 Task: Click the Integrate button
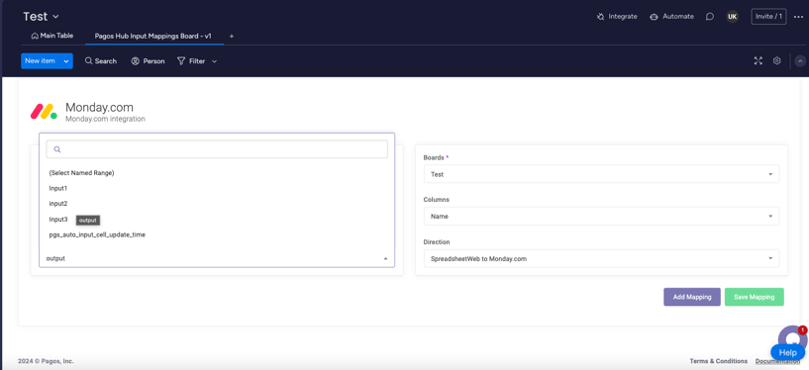(617, 17)
